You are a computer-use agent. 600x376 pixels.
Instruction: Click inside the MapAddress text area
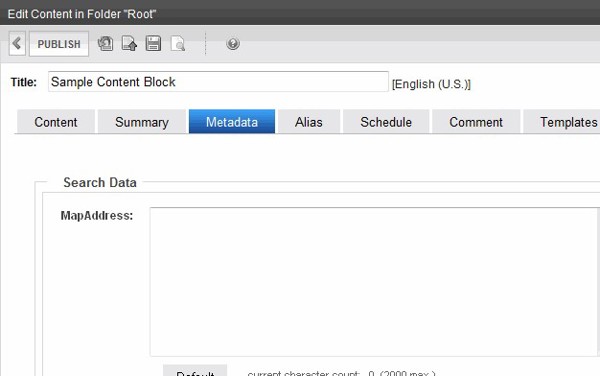(x=374, y=282)
